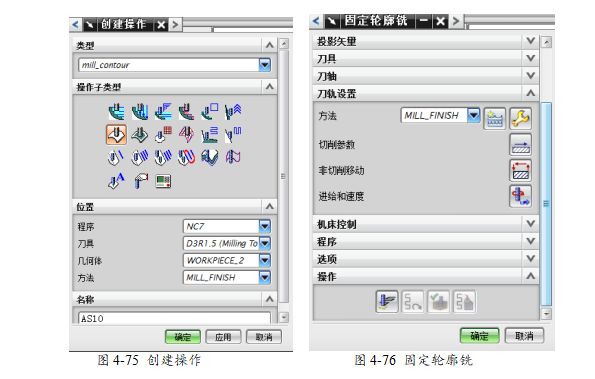Click 取消 in the 创建操作 dialog
The height and width of the screenshot is (379, 595).
(x=264, y=337)
